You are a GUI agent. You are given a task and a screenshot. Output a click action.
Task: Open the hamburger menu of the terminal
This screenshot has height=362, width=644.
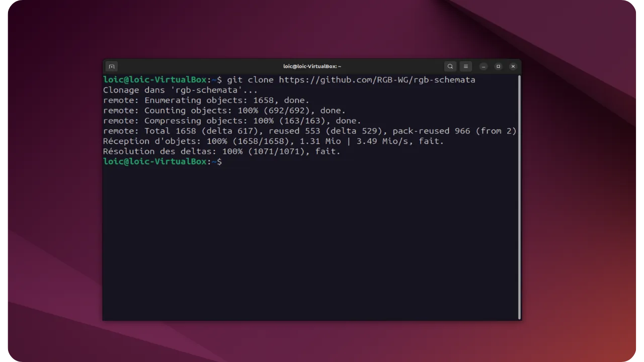[x=466, y=66]
